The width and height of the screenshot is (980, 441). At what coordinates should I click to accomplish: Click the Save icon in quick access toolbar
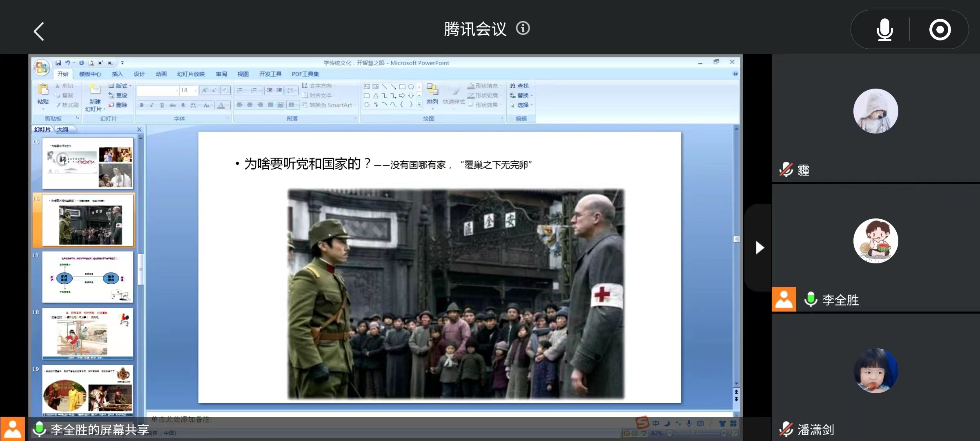[x=58, y=63]
